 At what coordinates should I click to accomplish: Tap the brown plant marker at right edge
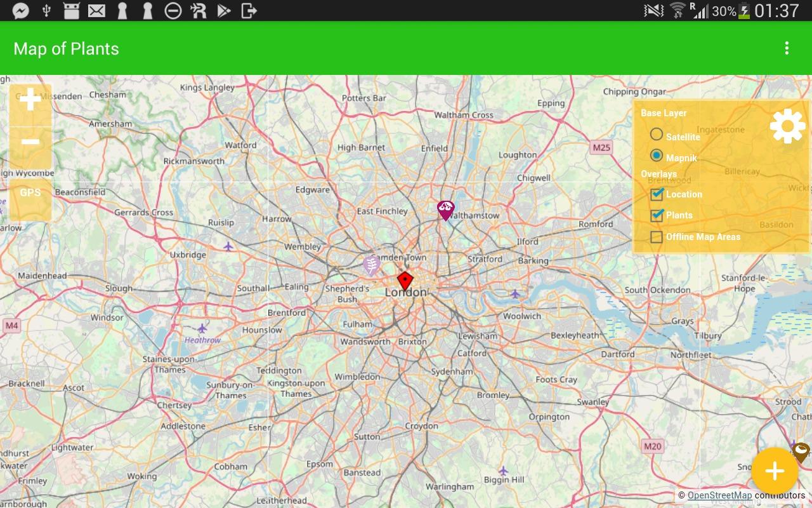pyautogui.click(x=801, y=452)
